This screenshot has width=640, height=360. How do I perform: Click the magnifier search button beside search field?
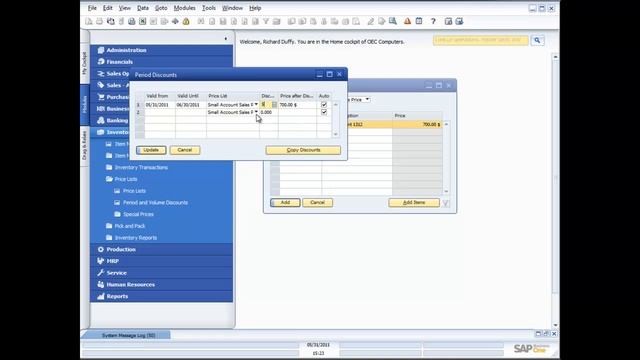coord(537,40)
